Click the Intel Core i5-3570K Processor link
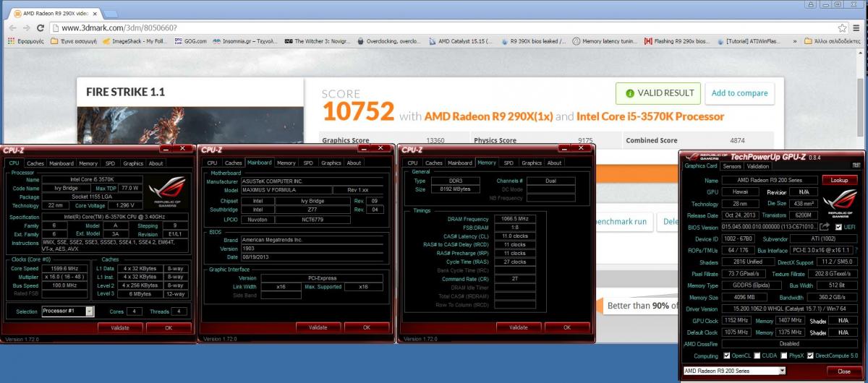Screen dimensions: 868x383 tap(650, 116)
